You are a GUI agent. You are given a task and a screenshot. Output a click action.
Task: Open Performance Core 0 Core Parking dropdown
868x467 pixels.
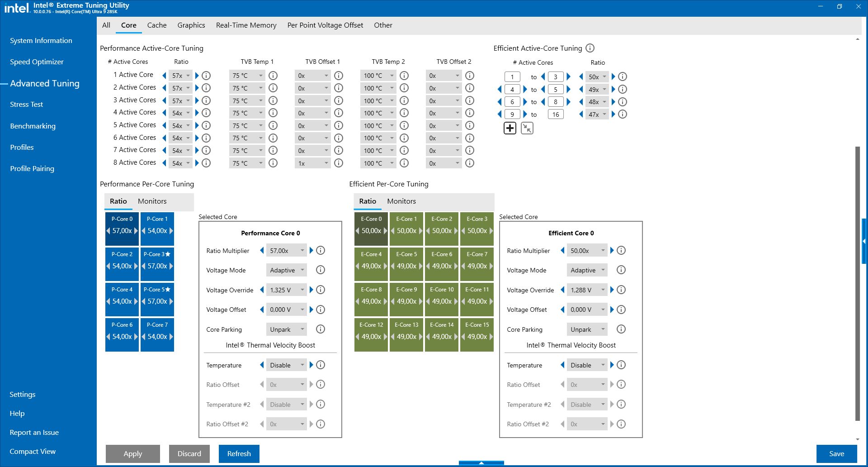[287, 329]
